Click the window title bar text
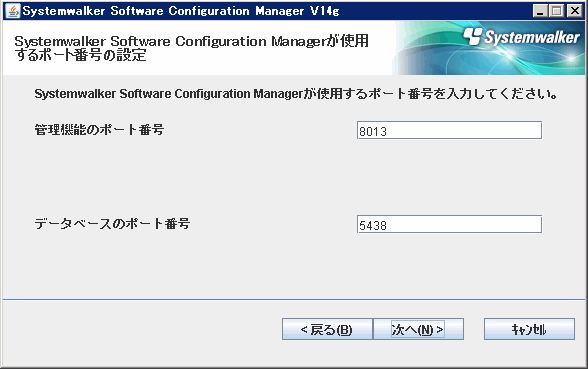 [x=181, y=11]
